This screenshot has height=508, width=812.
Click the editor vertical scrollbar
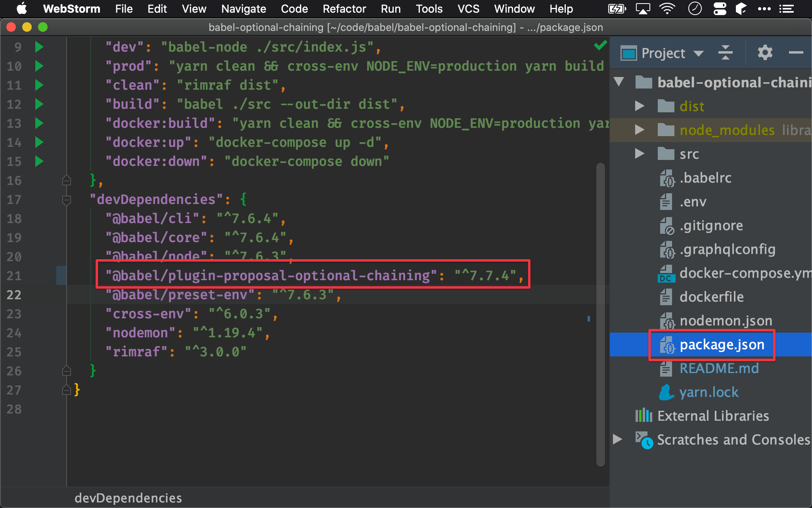click(601, 314)
